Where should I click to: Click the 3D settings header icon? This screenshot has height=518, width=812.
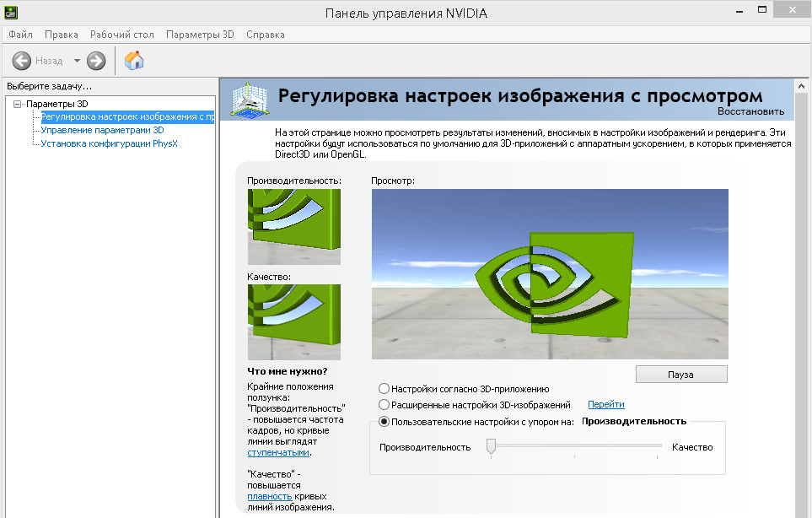tap(250, 99)
